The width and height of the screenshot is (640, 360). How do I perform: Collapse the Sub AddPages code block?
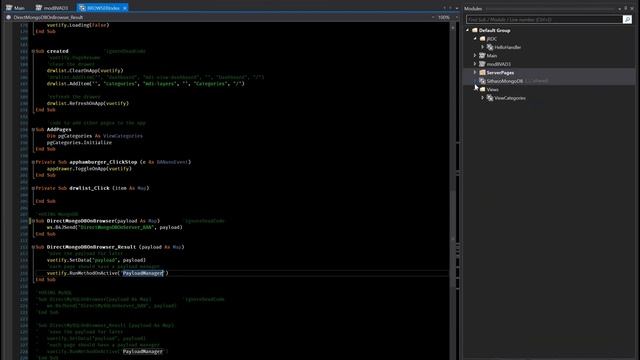click(33, 130)
